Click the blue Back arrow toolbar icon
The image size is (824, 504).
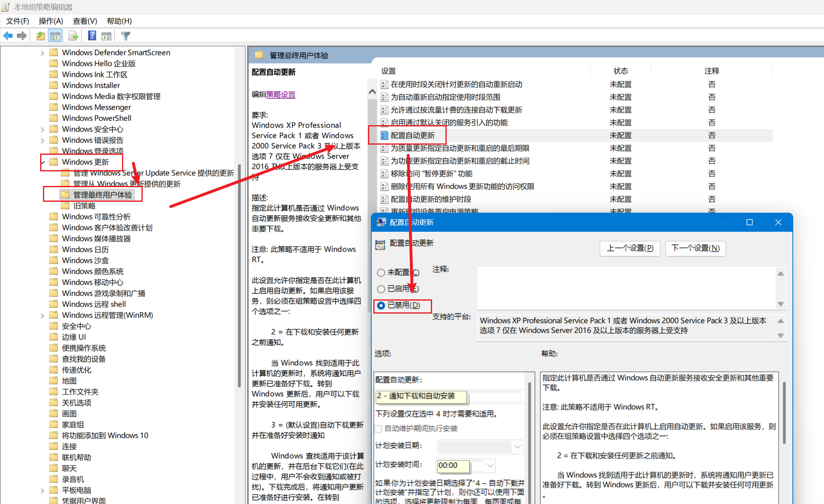pyautogui.click(x=8, y=36)
